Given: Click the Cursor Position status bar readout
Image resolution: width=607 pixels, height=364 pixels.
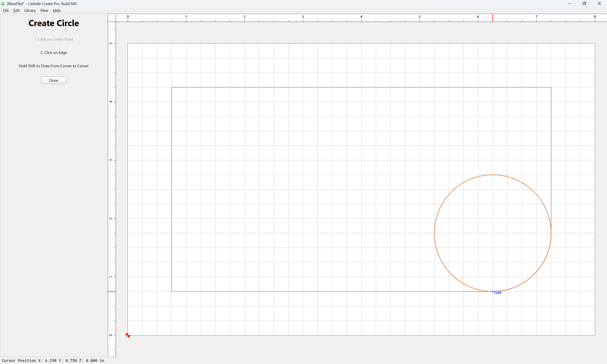Looking at the screenshot, I should tap(53, 360).
